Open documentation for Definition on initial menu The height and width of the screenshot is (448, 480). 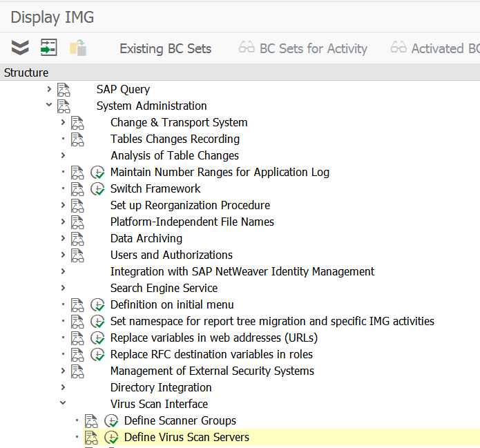pyautogui.click(x=77, y=305)
